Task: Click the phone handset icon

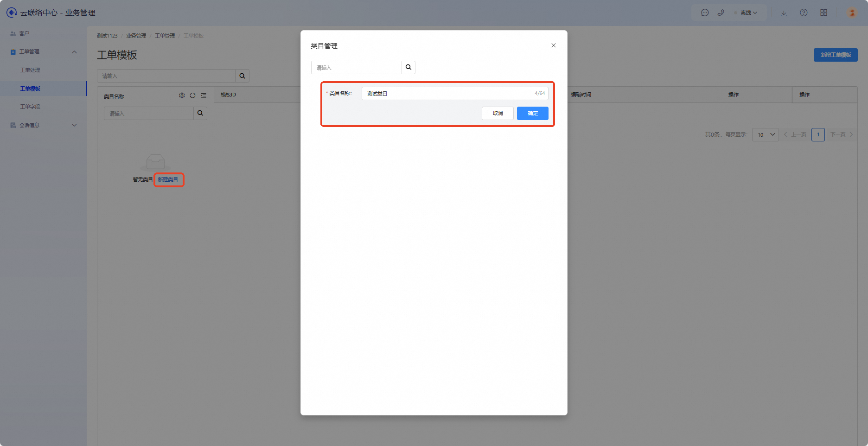Action: (721, 13)
